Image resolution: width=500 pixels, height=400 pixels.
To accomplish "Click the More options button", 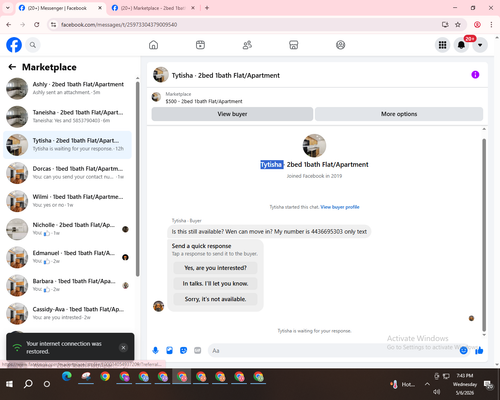I will pos(399,114).
